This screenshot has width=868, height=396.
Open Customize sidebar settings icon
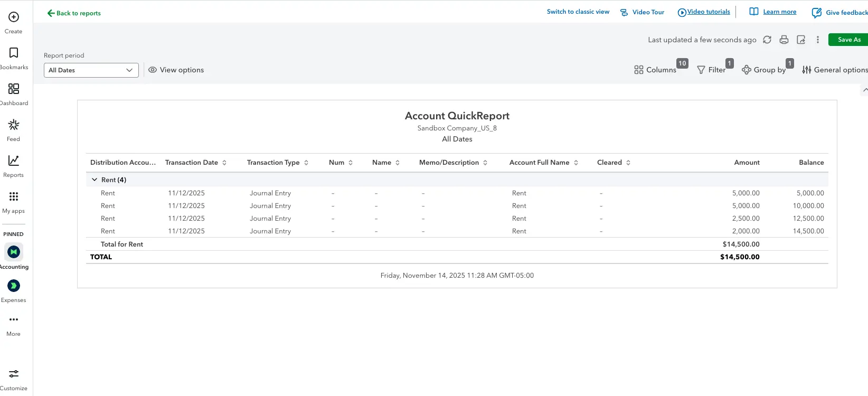14,374
